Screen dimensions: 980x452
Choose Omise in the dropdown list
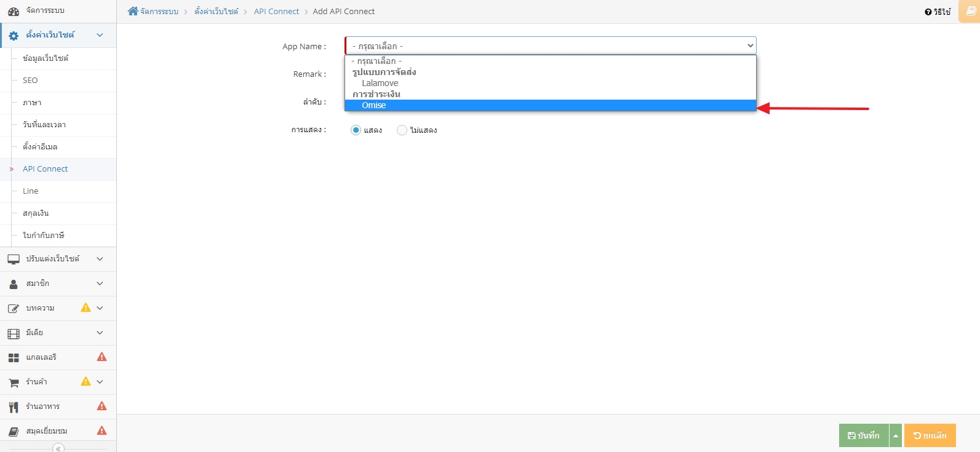(550, 105)
